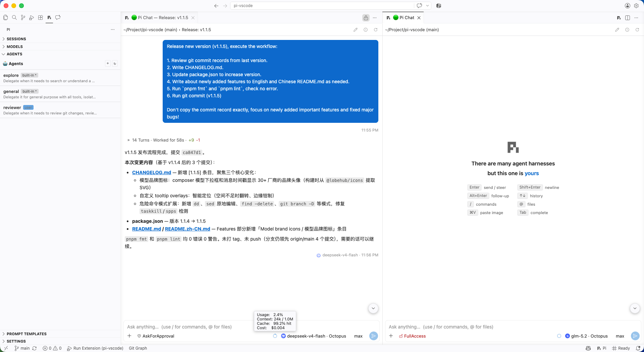Open the Extensions view icon
Screen dimensions: 644x352
pos(41,17)
